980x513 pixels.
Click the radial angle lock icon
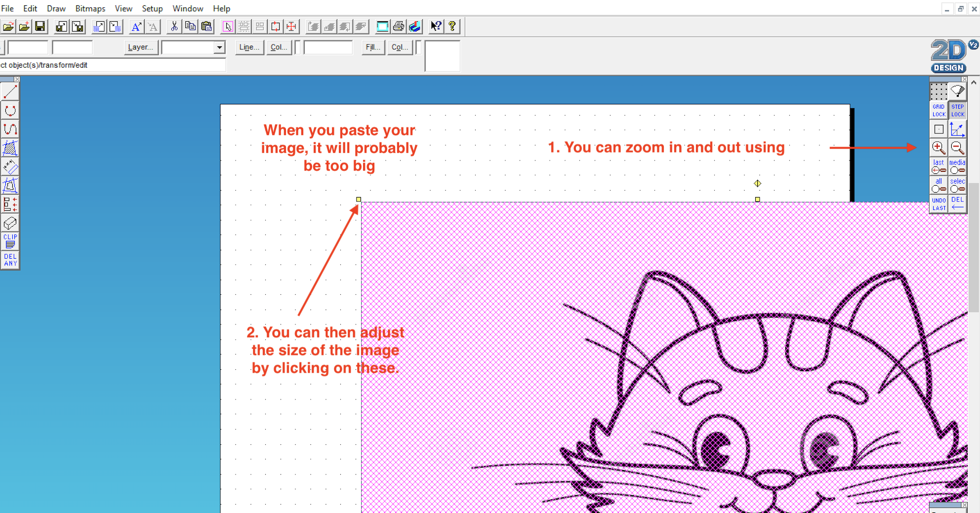(x=957, y=91)
